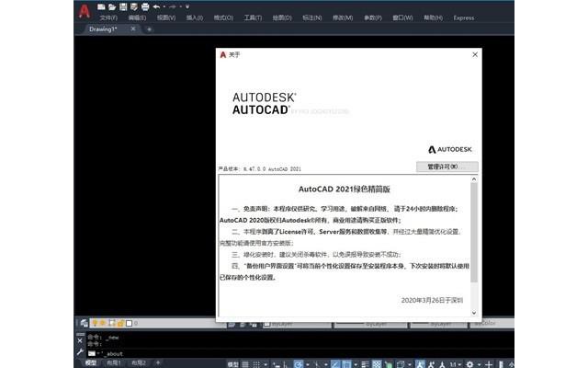This screenshot has height=368, width=588.
Task: Click the Save As icon in quick access toolbar
Action: click(x=134, y=6)
